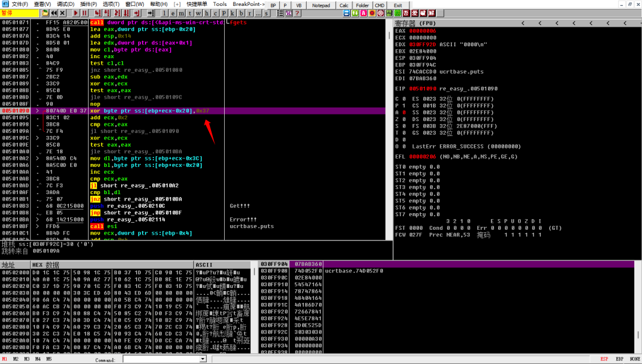This screenshot has width=642, height=364.
Task: Toggle the M2 bookmark button
Action: (x=15, y=359)
